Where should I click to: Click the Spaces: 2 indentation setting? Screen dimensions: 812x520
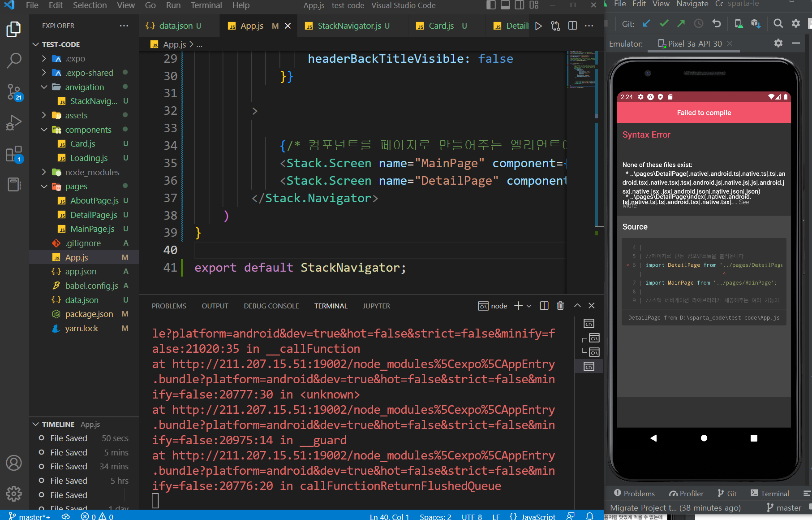pos(435,516)
